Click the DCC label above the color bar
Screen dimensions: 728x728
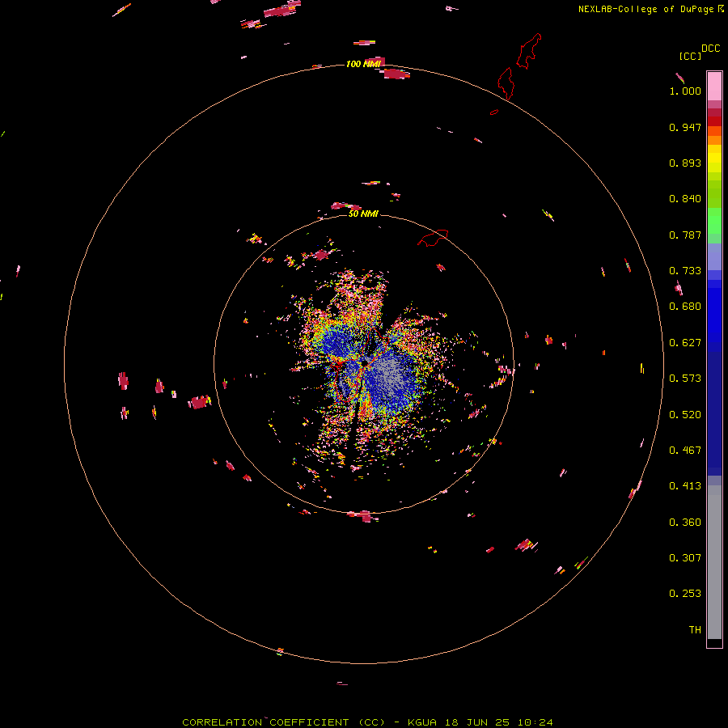click(710, 49)
